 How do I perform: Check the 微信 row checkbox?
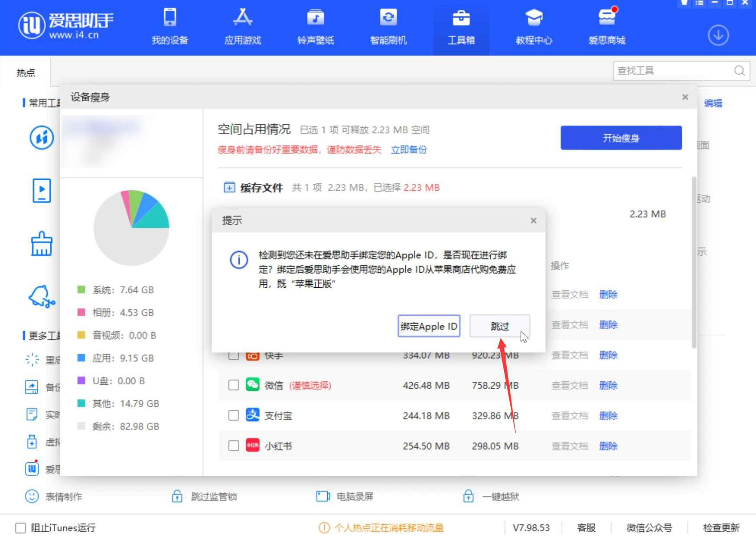coord(234,385)
